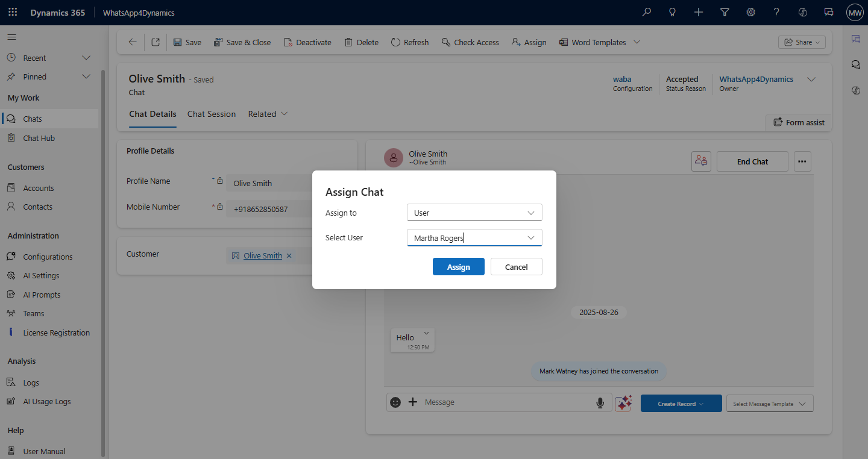Open the Dynamics 365 app launcher

coord(13,12)
